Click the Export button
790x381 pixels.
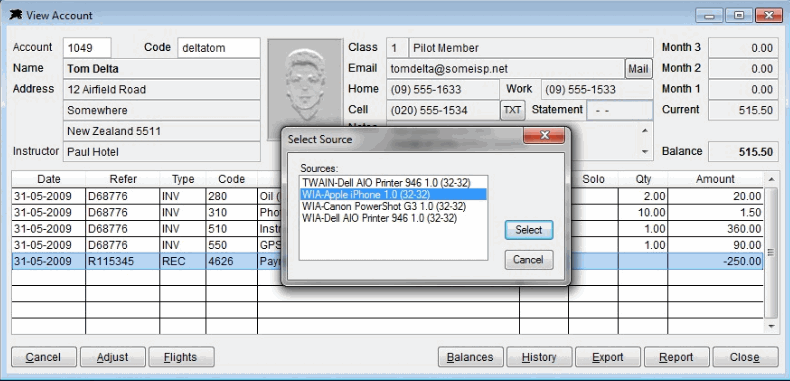[608, 357]
